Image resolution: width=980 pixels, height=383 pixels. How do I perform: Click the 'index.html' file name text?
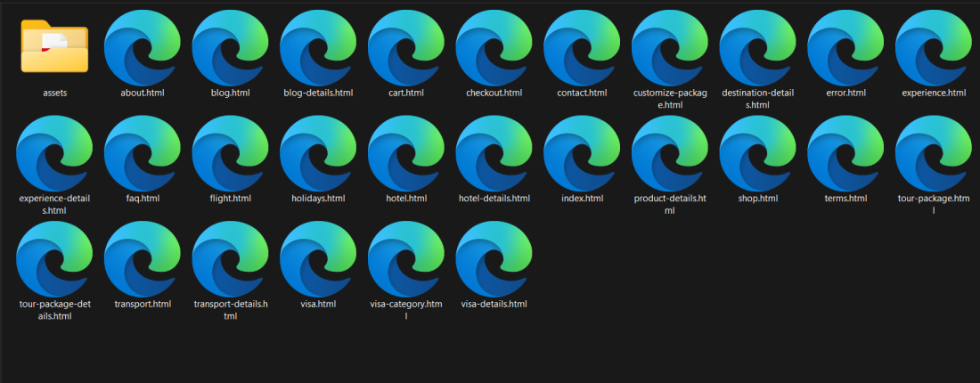click(x=582, y=199)
